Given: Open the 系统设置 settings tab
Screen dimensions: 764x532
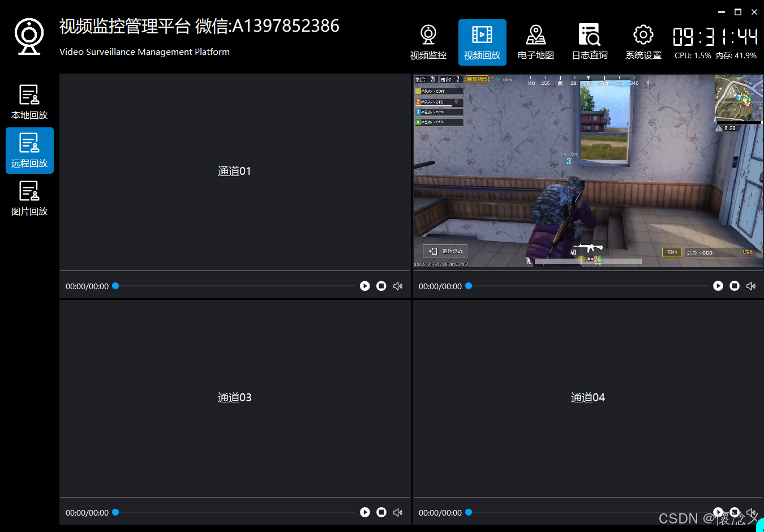Looking at the screenshot, I should click(x=643, y=42).
